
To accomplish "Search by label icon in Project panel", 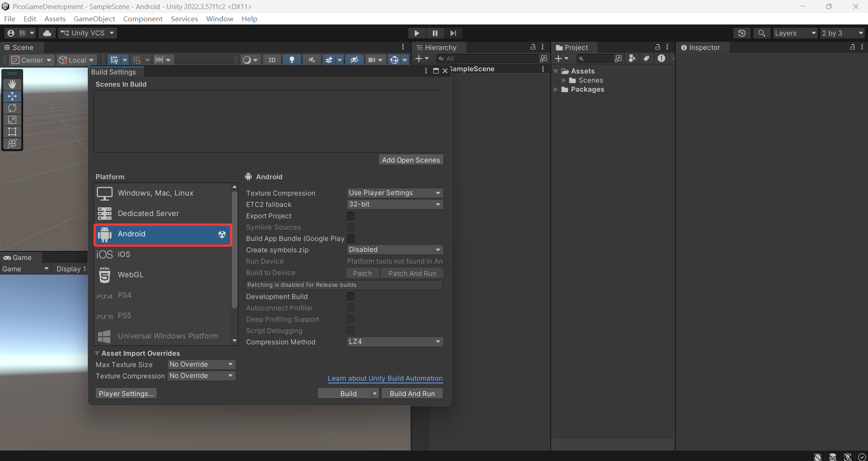I will [647, 59].
